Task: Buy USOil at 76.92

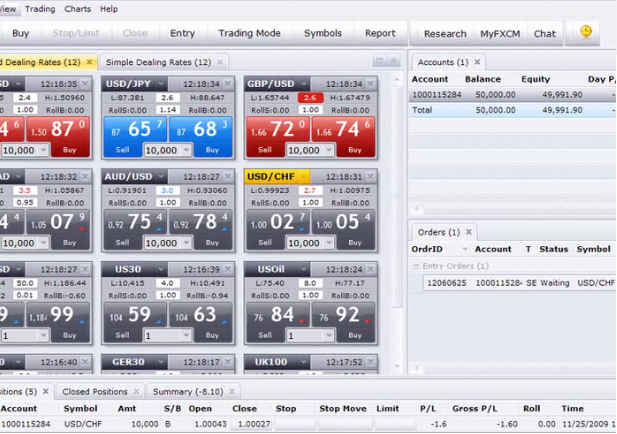Action: coord(344,322)
